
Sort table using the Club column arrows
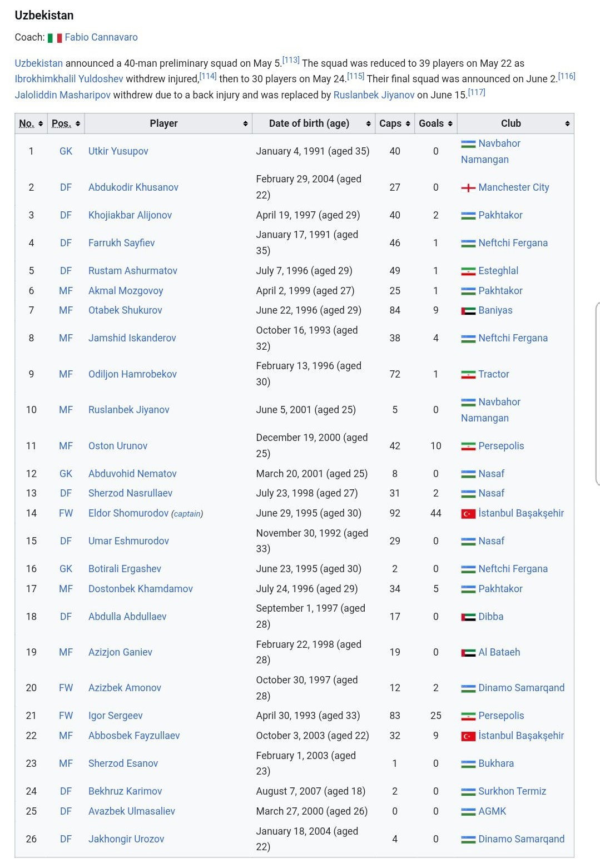[567, 123]
